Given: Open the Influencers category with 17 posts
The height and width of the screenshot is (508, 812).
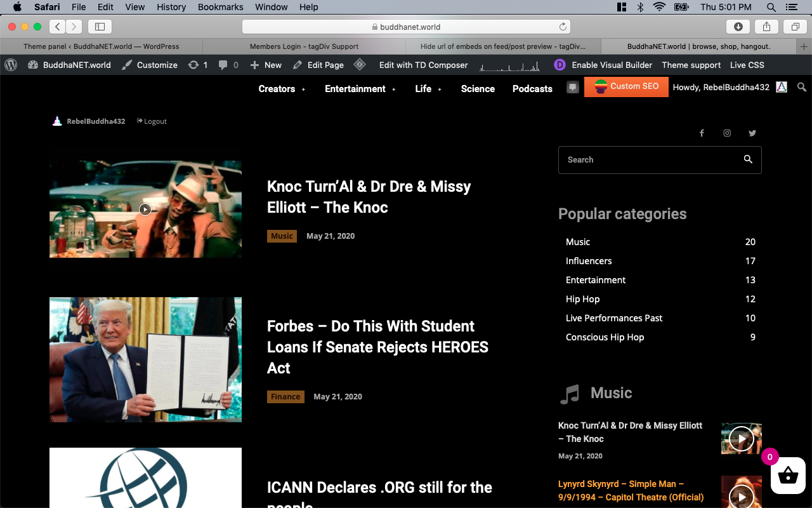Looking at the screenshot, I should (660, 261).
